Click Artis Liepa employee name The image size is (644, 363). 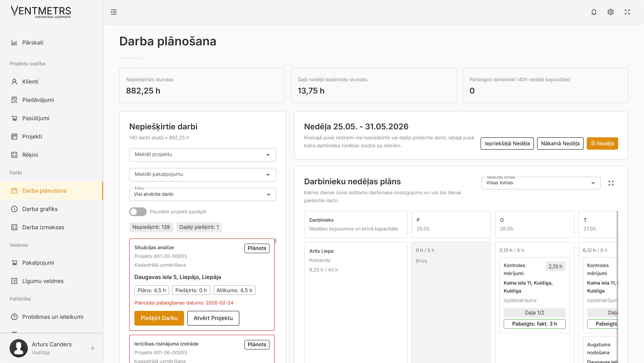click(x=321, y=251)
